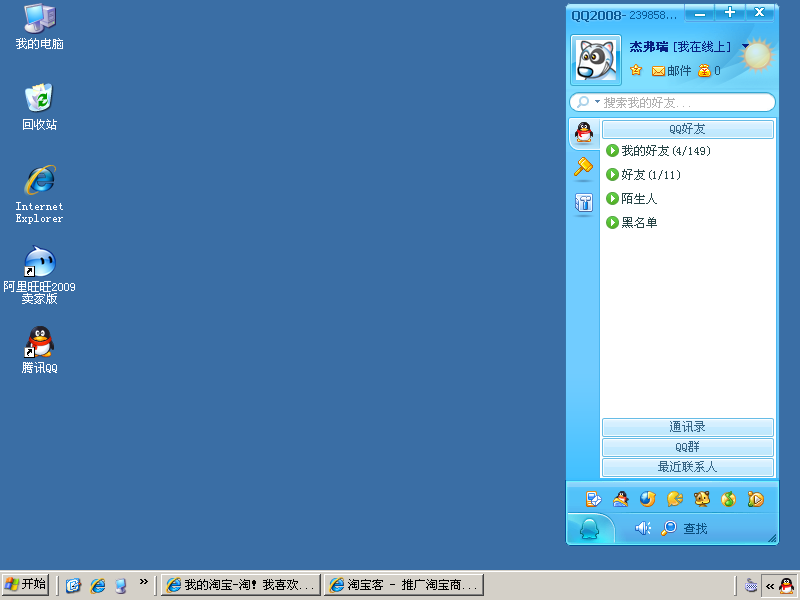Click the 查找 magnifier to find users
The image size is (800, 600).
[x=684, y=528]
